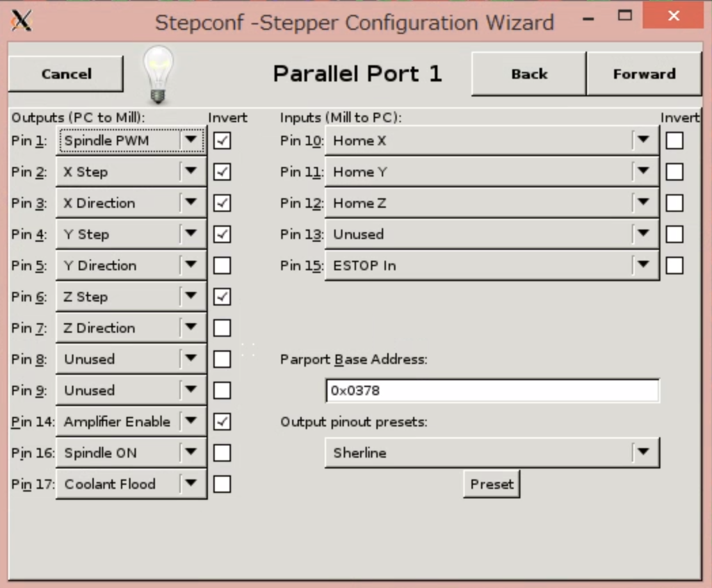712x588 pixels.
Task: Cancel the Stepconf wizard
Action: pyautogui.click(x=66, y=74)
